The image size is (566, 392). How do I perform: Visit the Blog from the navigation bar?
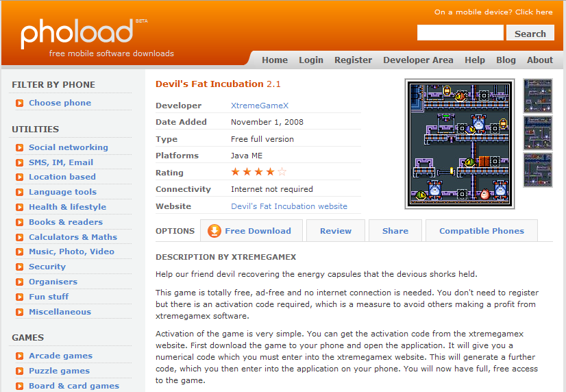(x=506, y=60)
